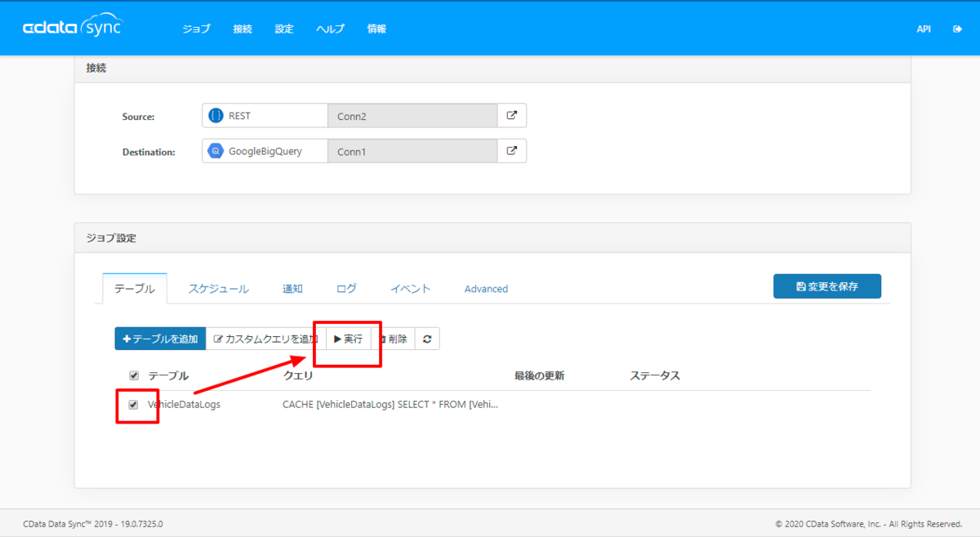This screenshot has width=980, height=537.
Task: Click the Source Conn2 field
Action: tap(412, 116)
